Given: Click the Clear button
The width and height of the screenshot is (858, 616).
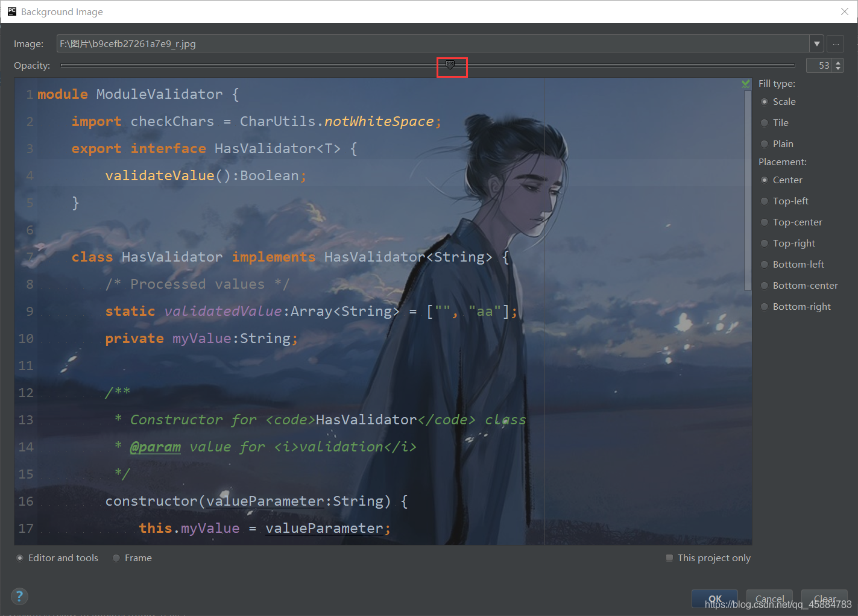Looking at the screenshot, I should pyautogui.click(x=824, y=599).
